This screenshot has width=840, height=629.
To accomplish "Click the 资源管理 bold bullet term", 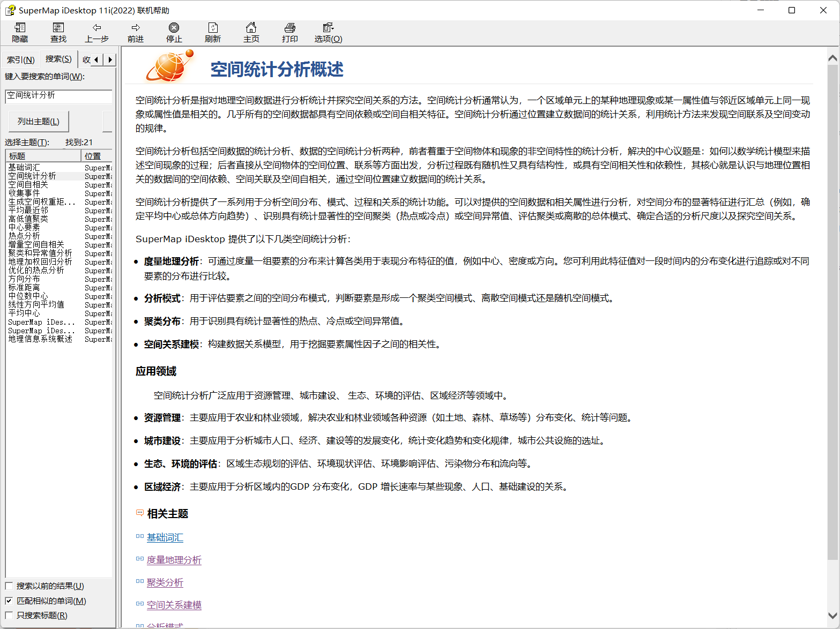I will 162,418.
